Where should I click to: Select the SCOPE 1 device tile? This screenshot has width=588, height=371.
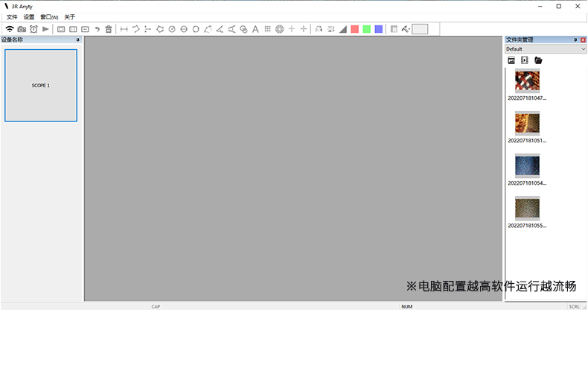(x=41, y=86)
